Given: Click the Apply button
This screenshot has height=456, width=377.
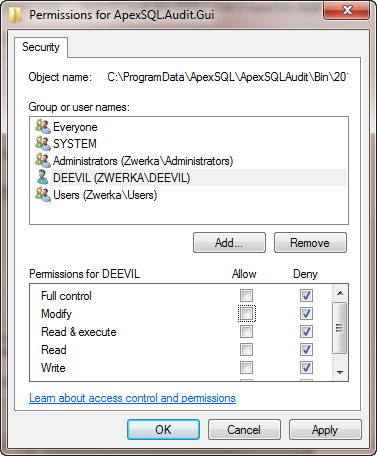Looking at the screenshot, I should [325, 429].
